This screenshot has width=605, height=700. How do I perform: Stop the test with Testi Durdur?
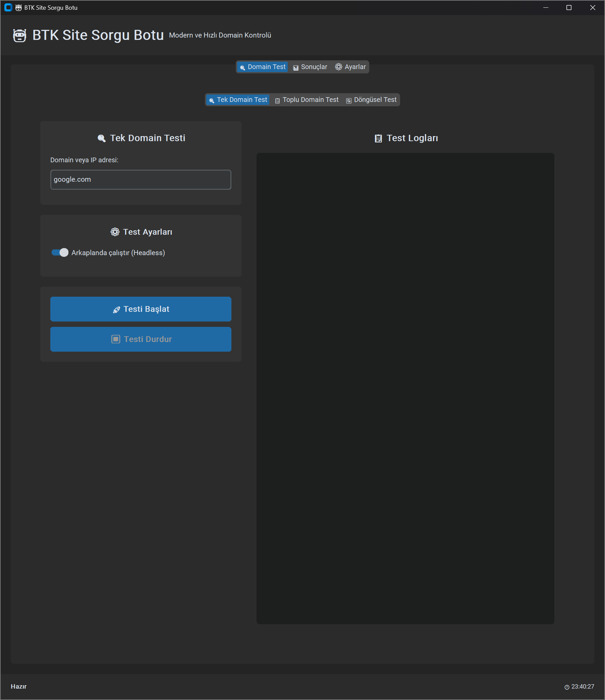click(141, 339)
